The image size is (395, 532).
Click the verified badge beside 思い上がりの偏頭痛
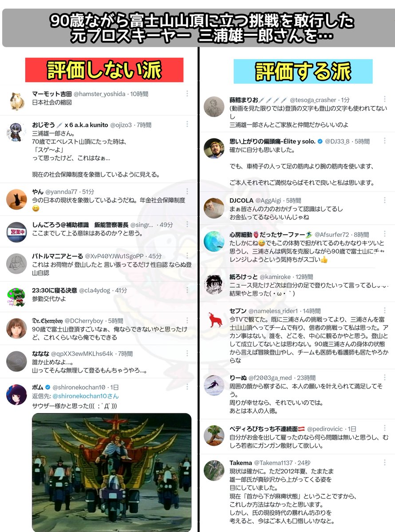tap(320, 141)
